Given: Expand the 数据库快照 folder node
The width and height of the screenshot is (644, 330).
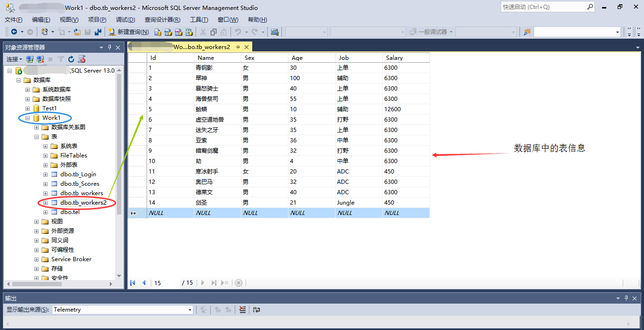Looking at the screenshot, I should [x=27, y=99].
